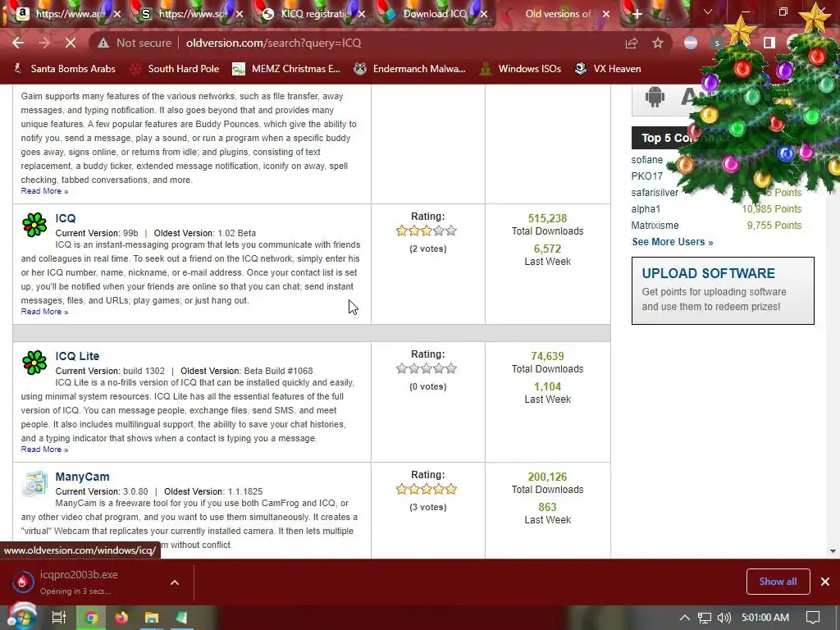Click the taskbar clock 5:01:00 AM
The width and height of the screenshot is (840, 630).
pos(765,618)
